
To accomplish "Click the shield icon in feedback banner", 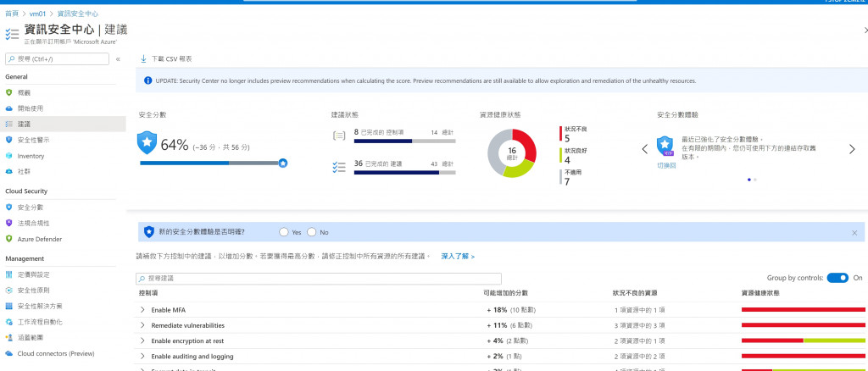I will click(x=148, y=232).
